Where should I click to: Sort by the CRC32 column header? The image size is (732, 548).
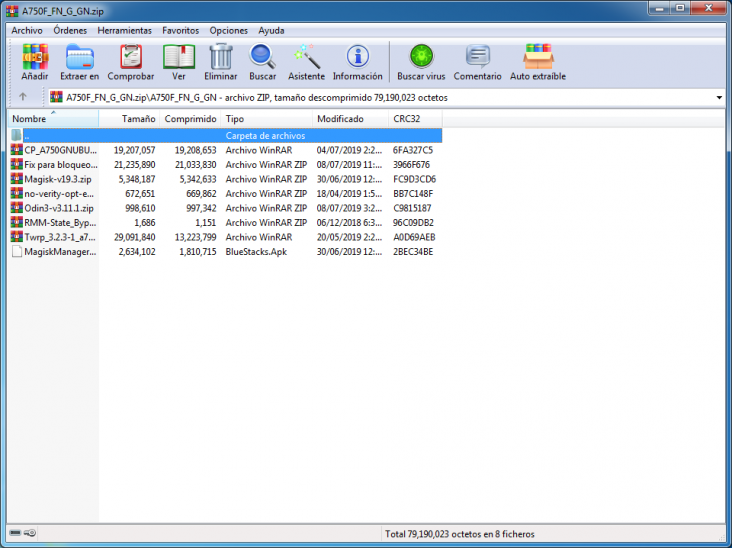click(x=415, y=119)
